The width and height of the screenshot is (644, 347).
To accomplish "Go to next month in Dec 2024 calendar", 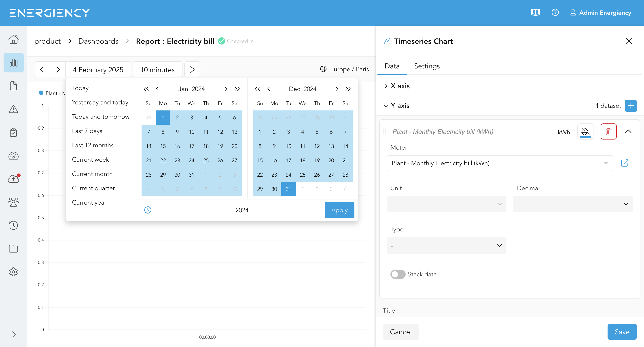I will click(337, 89).
